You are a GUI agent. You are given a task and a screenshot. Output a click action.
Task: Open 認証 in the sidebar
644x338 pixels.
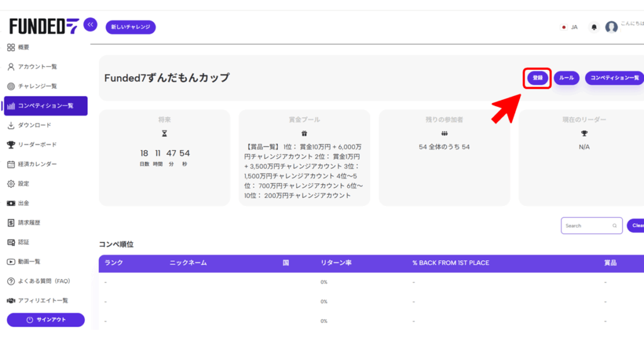point(23,242)
